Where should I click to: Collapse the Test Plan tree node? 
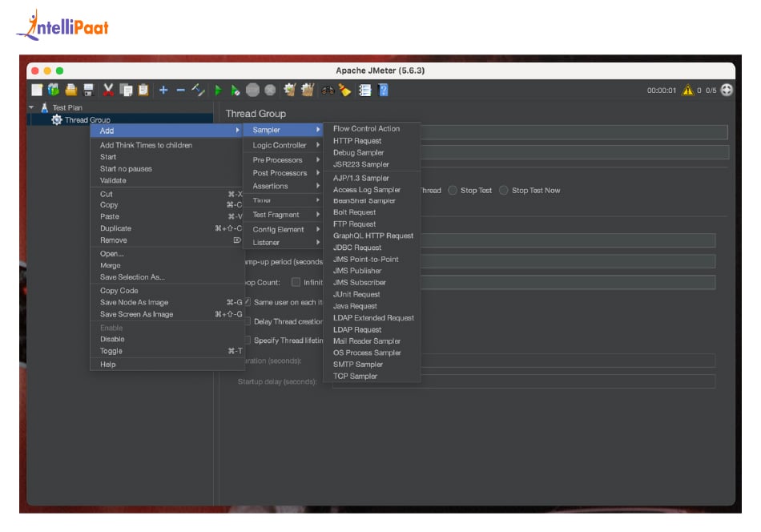tap(31, 107)
